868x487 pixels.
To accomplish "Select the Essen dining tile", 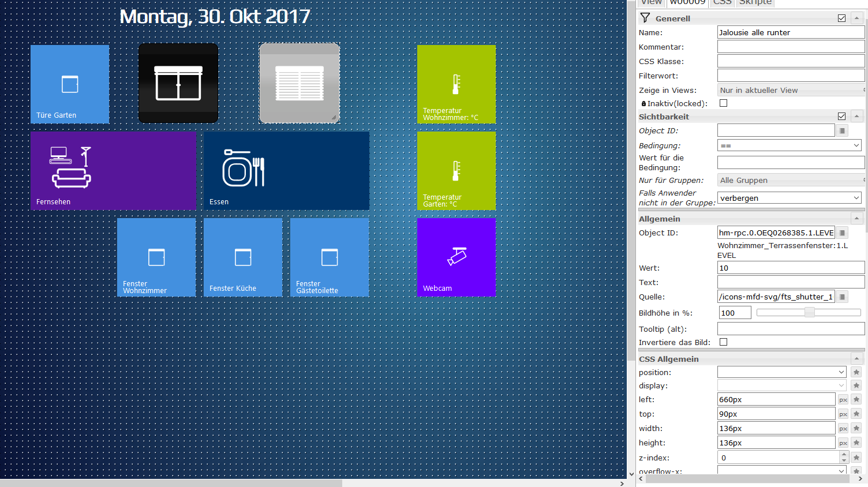I will (286, 171).
